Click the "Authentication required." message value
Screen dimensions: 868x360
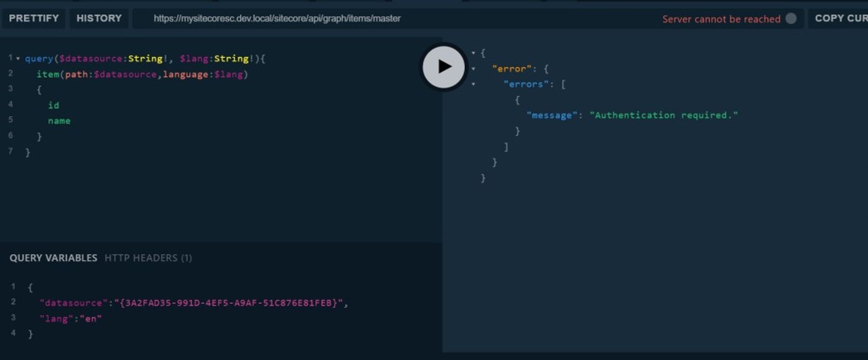click(x=664, y=115)
